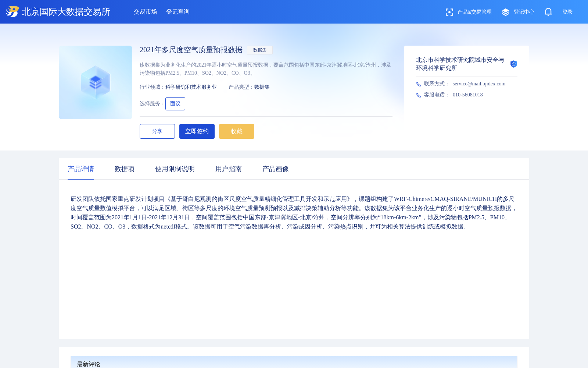Viewport: 588px width, 368px height.
Task: Switch to the 产品详情 tab
Action: point(81,169)
